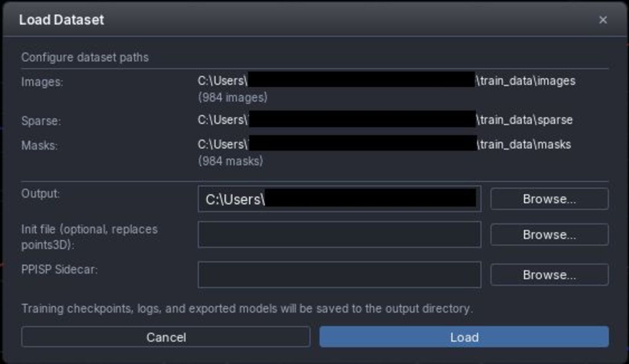
Task: Browse for the Output directory
Action: 549,199
